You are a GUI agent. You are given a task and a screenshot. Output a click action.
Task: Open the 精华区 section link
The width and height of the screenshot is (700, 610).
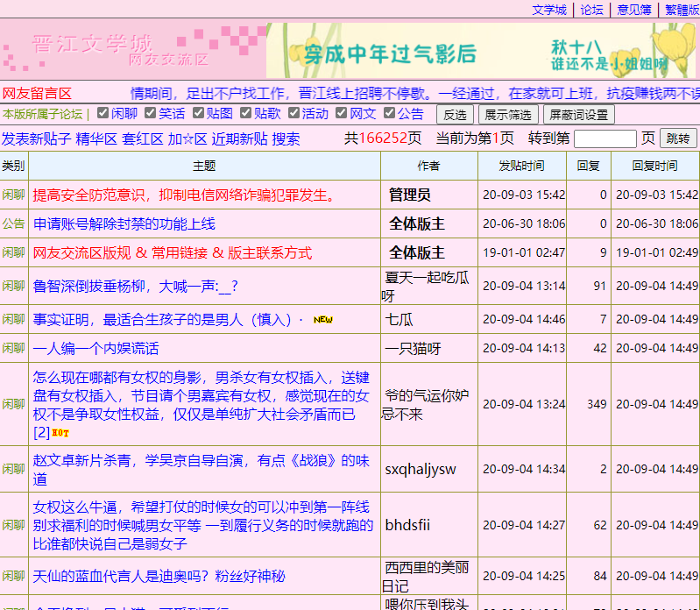tap(96, 138)
